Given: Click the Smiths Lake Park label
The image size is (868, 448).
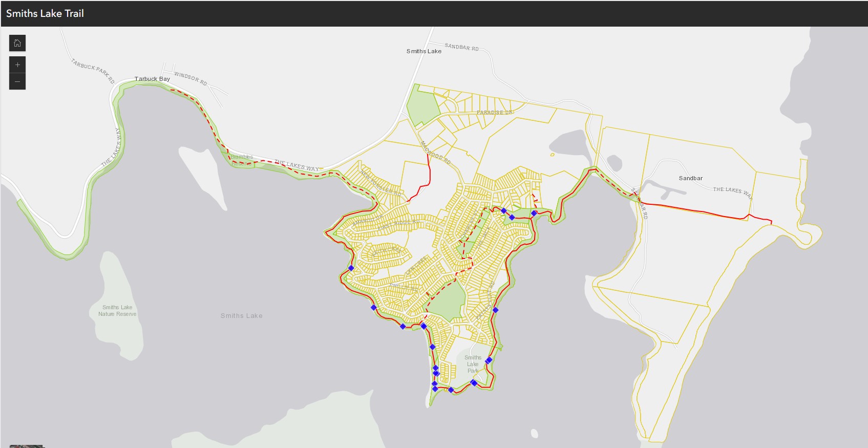Looking at the screenshot, I should [x=473, y=364].
